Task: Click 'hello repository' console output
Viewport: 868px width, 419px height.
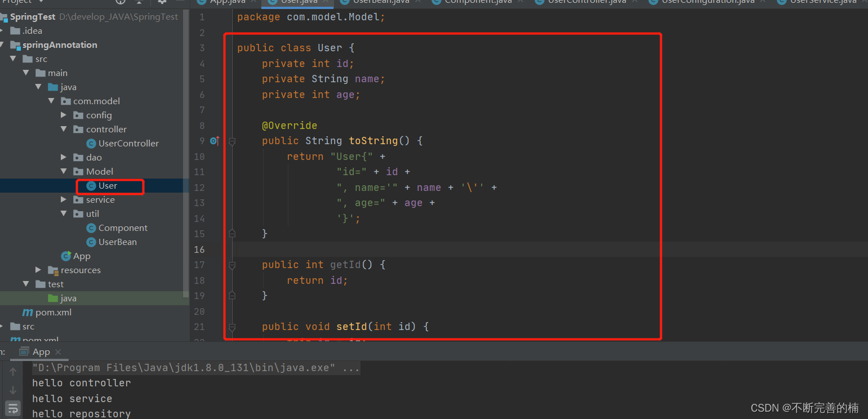Action: pyautogui.click(x=82, y=413)
